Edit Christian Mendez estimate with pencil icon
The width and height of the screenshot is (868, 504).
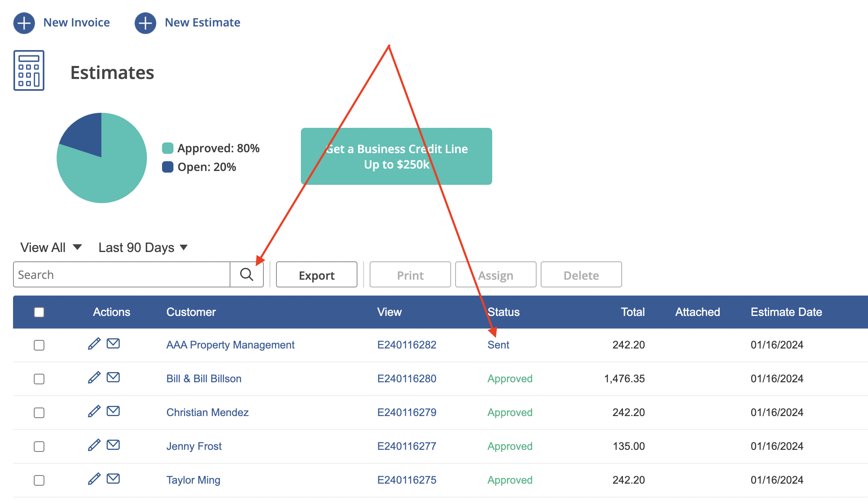coord(94,412)
